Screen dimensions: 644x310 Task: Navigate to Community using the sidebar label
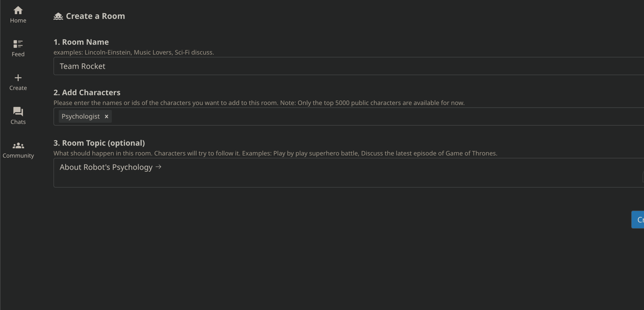18,156
